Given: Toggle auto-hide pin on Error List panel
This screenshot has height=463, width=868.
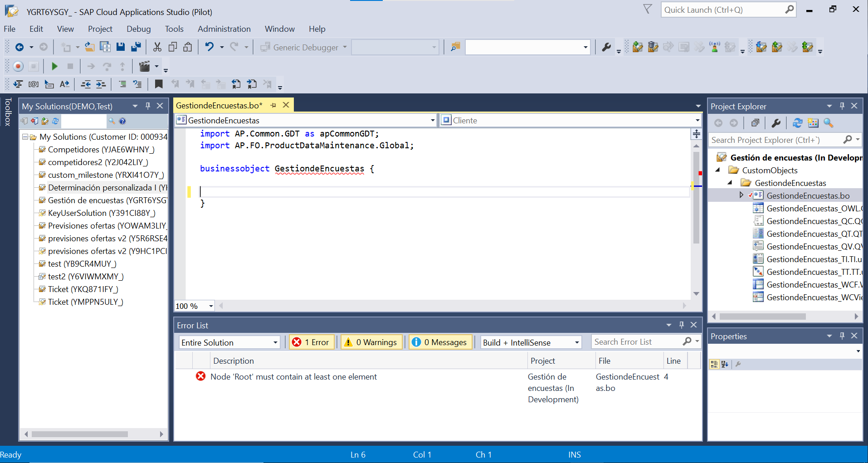Looking at the screenshot, I should (x=681, y=325).
